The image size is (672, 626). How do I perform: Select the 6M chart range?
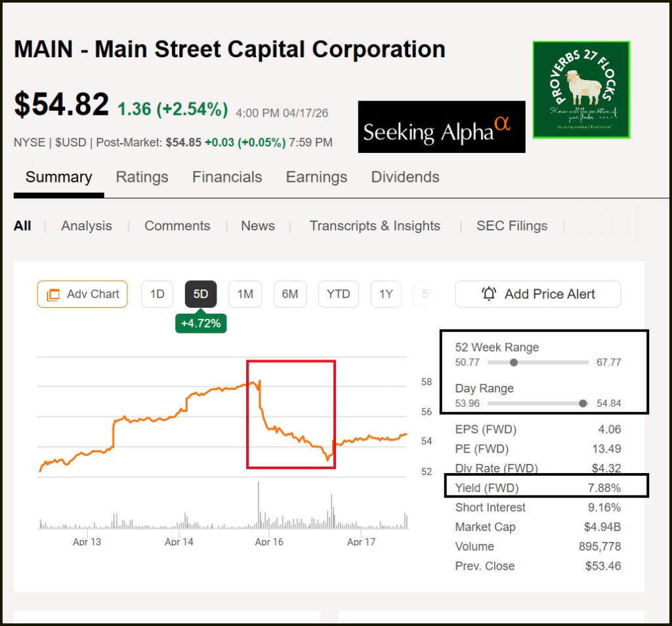pyautogui.click(x=289, y=294)
